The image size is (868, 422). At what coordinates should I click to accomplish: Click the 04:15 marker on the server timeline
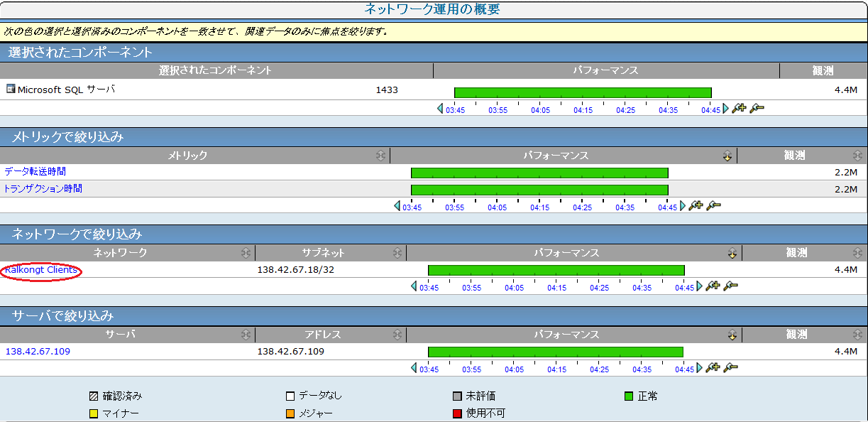(x=557, y=369)
